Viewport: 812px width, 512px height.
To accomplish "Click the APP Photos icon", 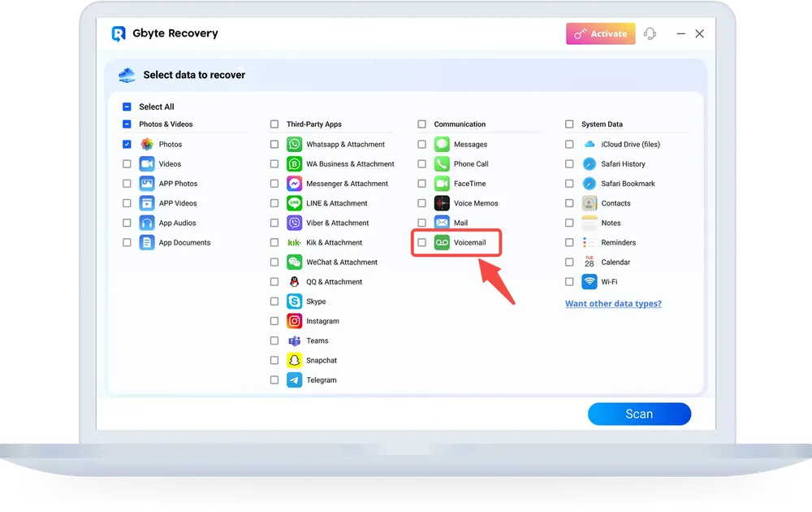I will (x=147, y=184).
